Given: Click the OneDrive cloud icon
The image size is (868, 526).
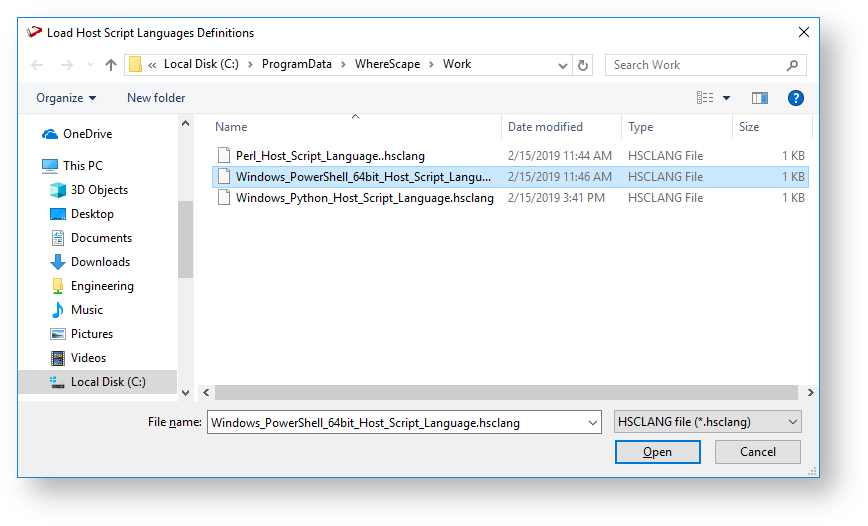Looking at the screenshot, I should coord(50,134).
